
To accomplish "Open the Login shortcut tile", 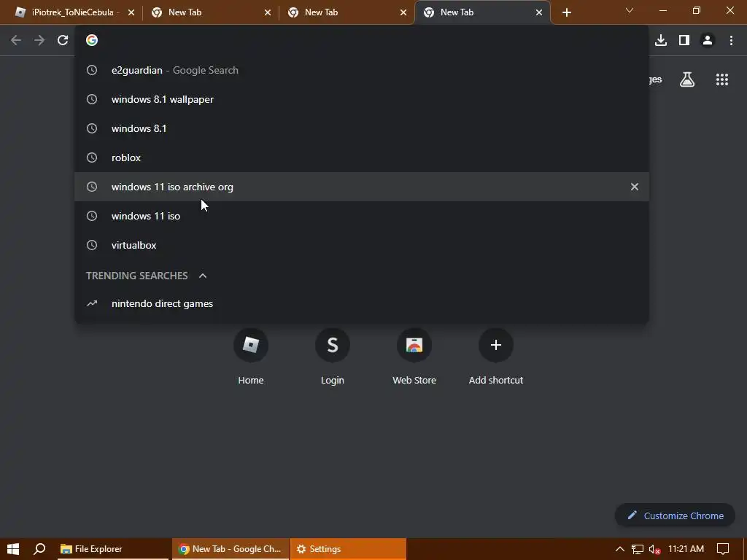I will (333, 357).
